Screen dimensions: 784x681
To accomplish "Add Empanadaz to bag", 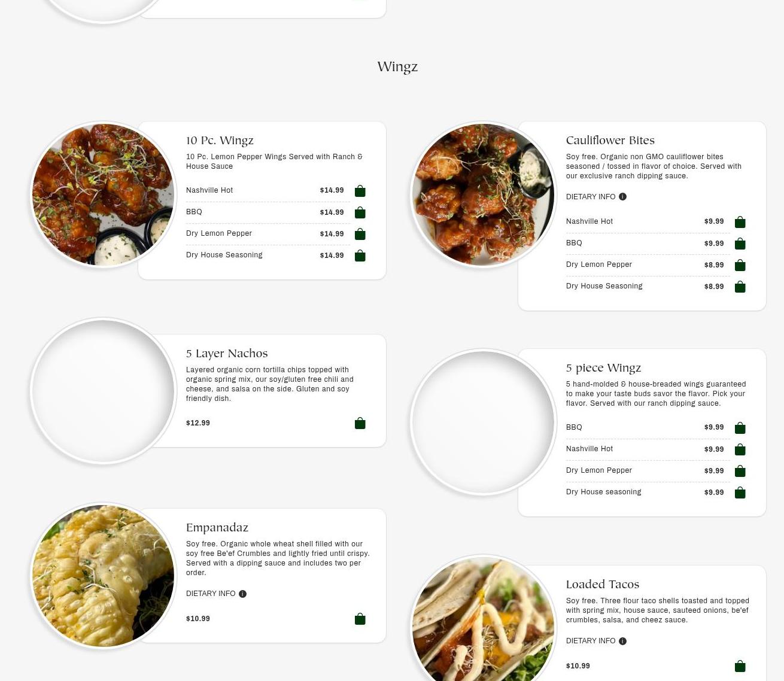I will coord(360,619).
